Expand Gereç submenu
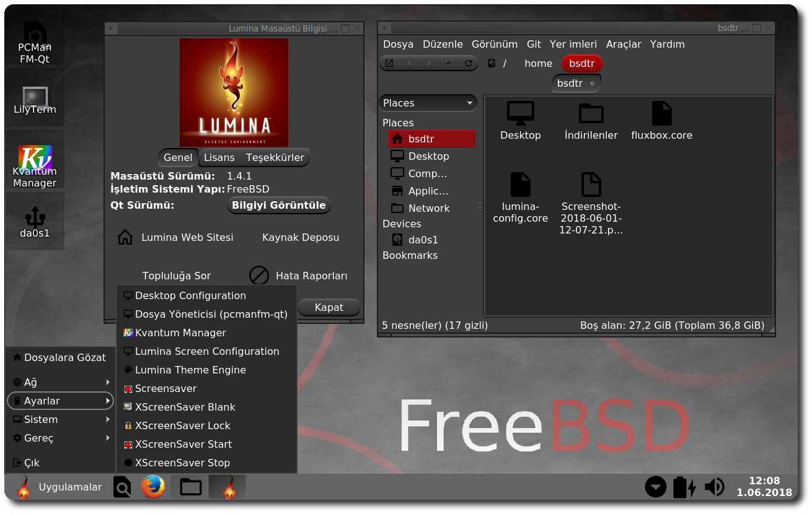 (x=60, y=438)
